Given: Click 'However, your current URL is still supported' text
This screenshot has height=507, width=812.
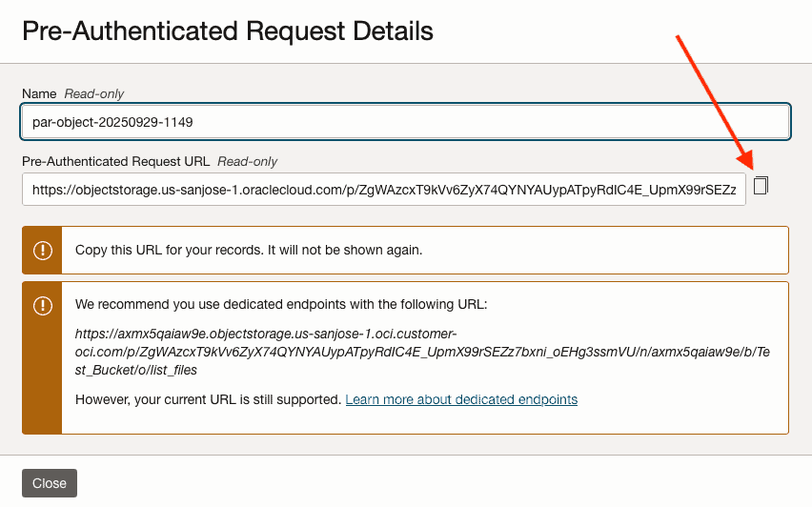Looking at the screenshot, I should 208,399.
